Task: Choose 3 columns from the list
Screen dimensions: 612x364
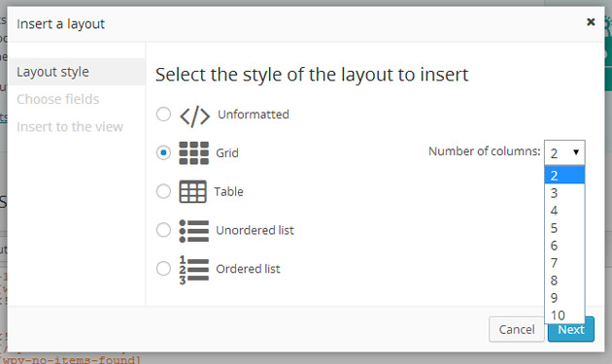Action: coord(564,193)
